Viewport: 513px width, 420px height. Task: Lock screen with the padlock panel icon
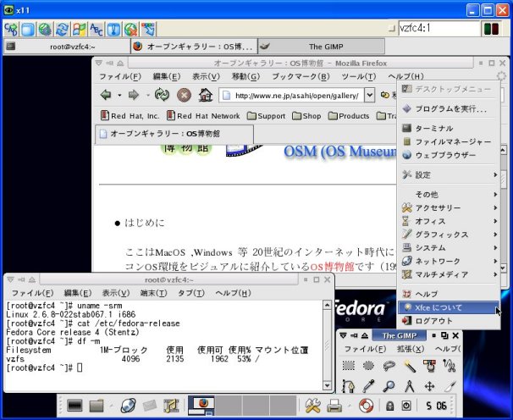click(389, 406)
